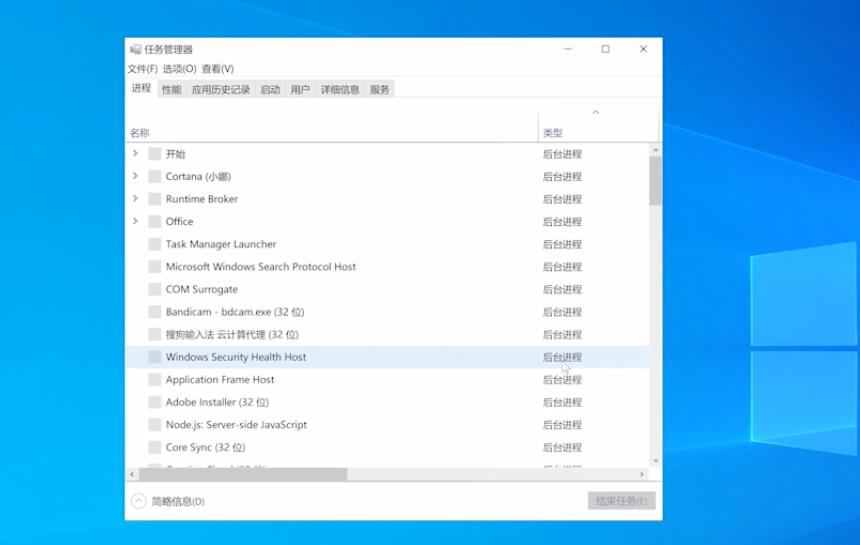Select the Adobe Installer (32 位) text
The image size is (860, 545).
click(x=217, y=402)
